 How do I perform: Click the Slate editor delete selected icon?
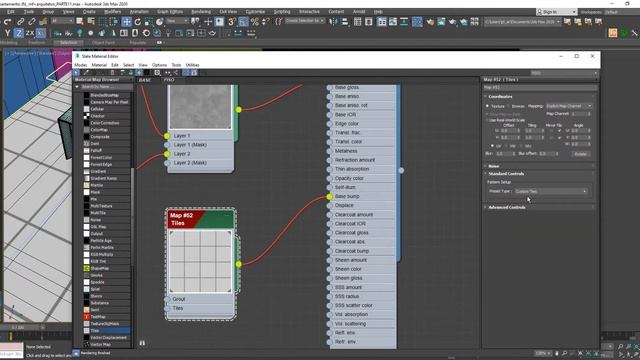coord(113,73)
